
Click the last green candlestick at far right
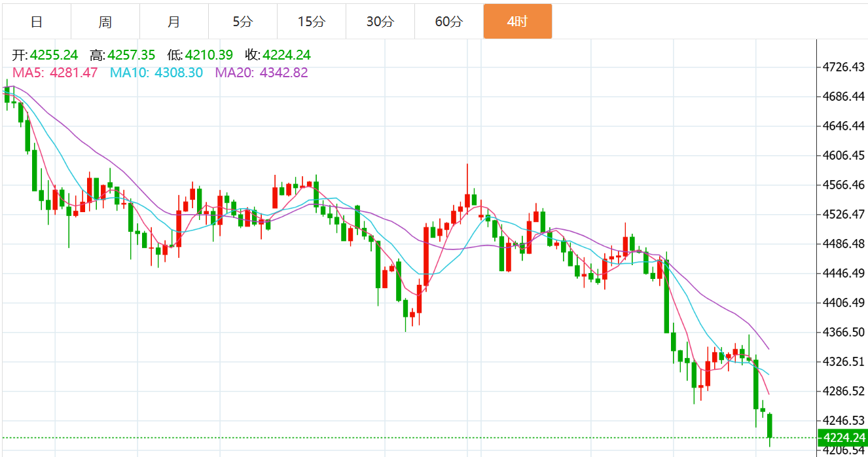click(x=770, y=426)
